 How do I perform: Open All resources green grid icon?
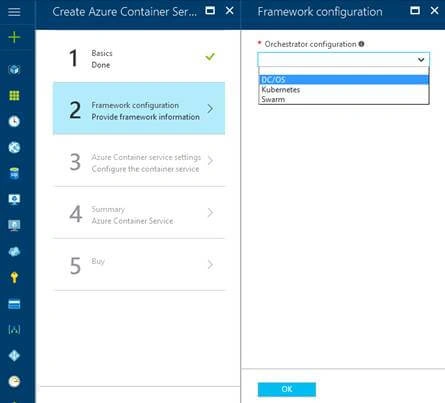pyautogui.click(x=14, y=96)
